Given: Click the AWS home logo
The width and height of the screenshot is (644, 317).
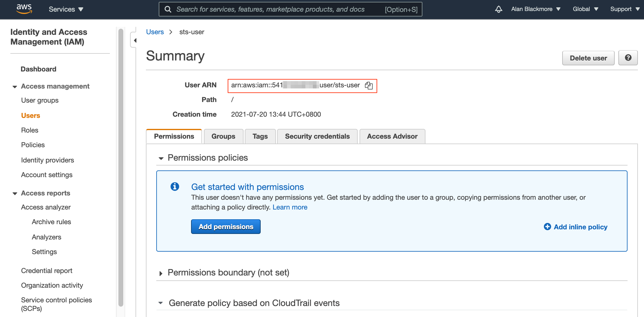Looking at the screenshot, I should [x=24, y=9].
